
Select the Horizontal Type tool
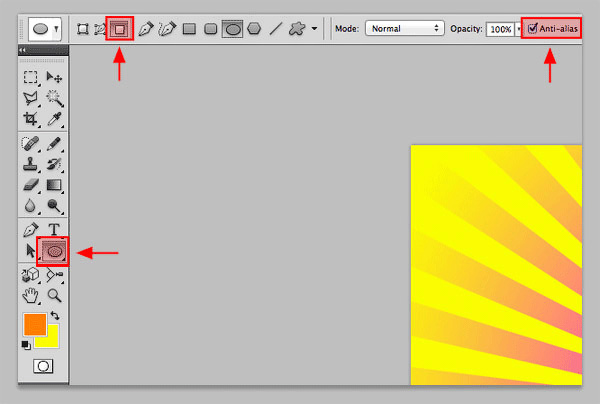[x=54, y=230]
